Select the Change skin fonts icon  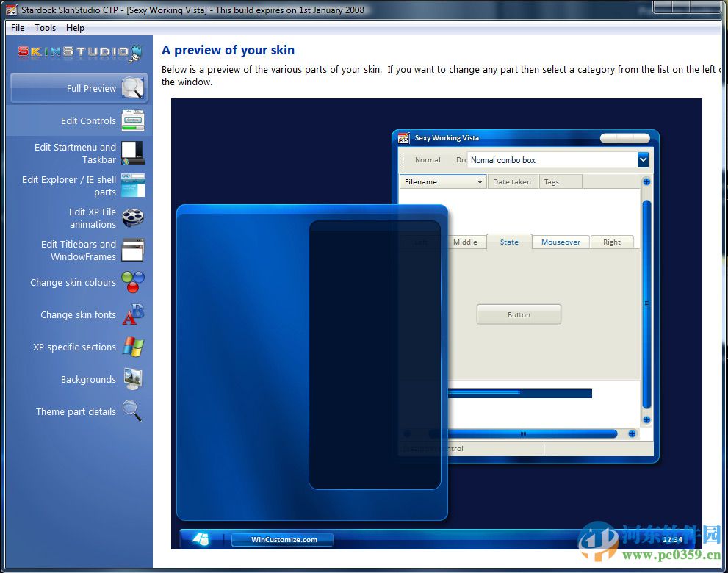tap(133, 314)
